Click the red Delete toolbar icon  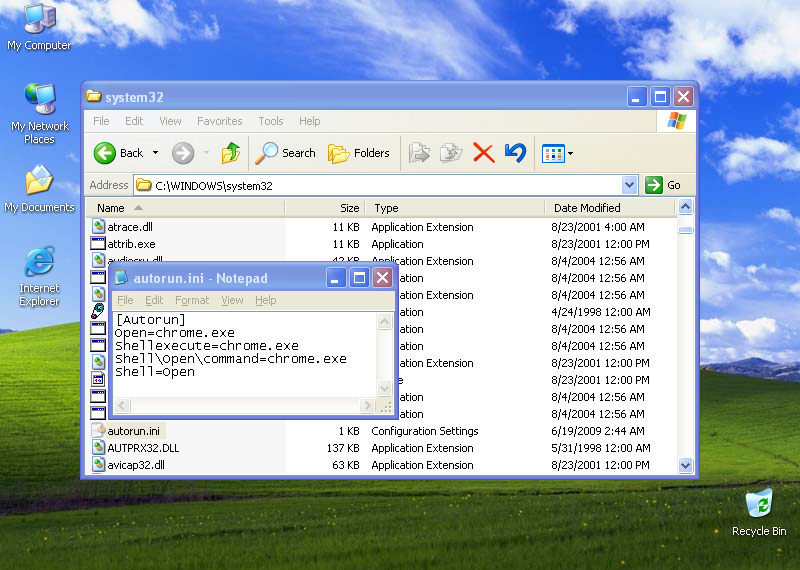(484, 153)
